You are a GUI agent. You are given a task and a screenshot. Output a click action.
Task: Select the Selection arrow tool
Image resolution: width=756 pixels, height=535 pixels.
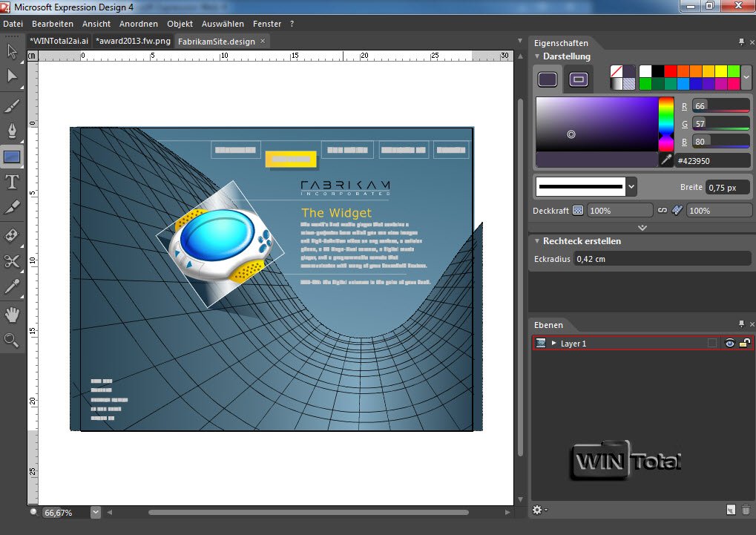click(x=12, y=51)
